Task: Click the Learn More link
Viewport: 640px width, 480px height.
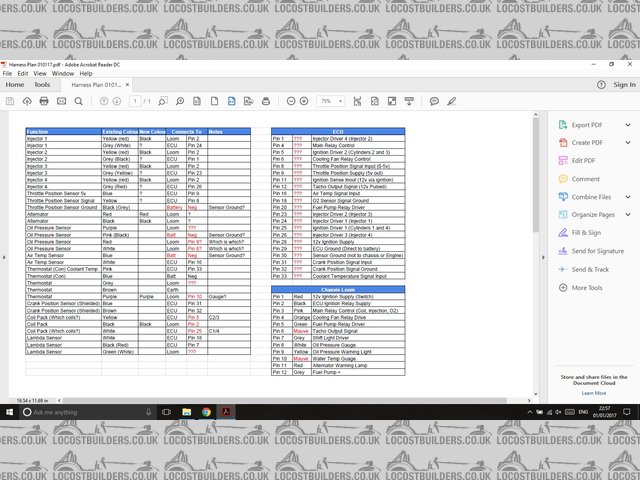Action: tap(594, 393)
